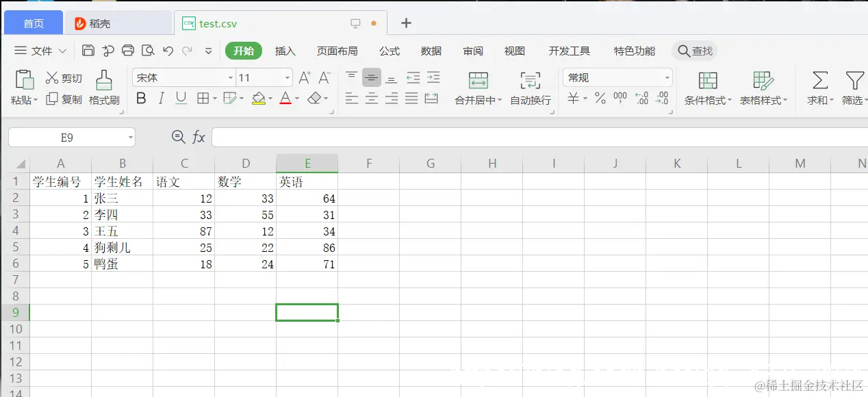Switch to the 数据 ribbon tab
The image size is (868, 397).
click(x=431, y=51)
